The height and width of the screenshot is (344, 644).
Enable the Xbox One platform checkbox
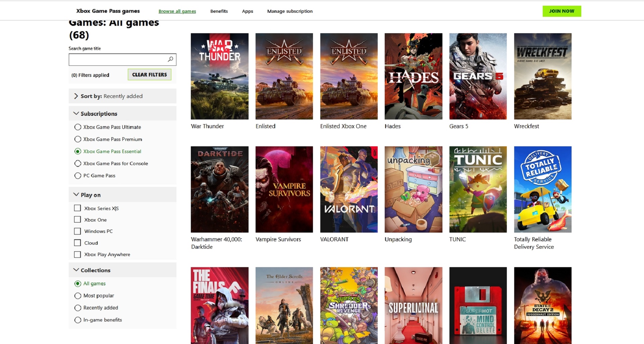pyautogui.click(x=77, y=219)
